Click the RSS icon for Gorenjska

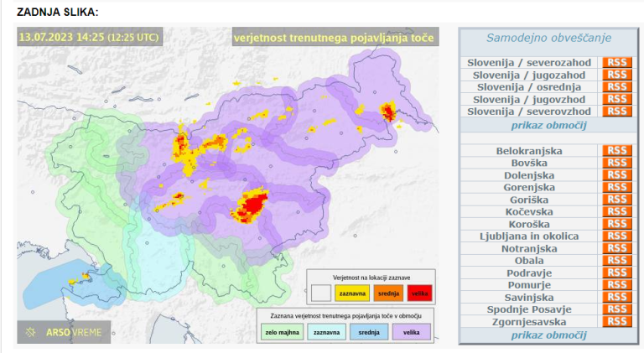(616, 188)
